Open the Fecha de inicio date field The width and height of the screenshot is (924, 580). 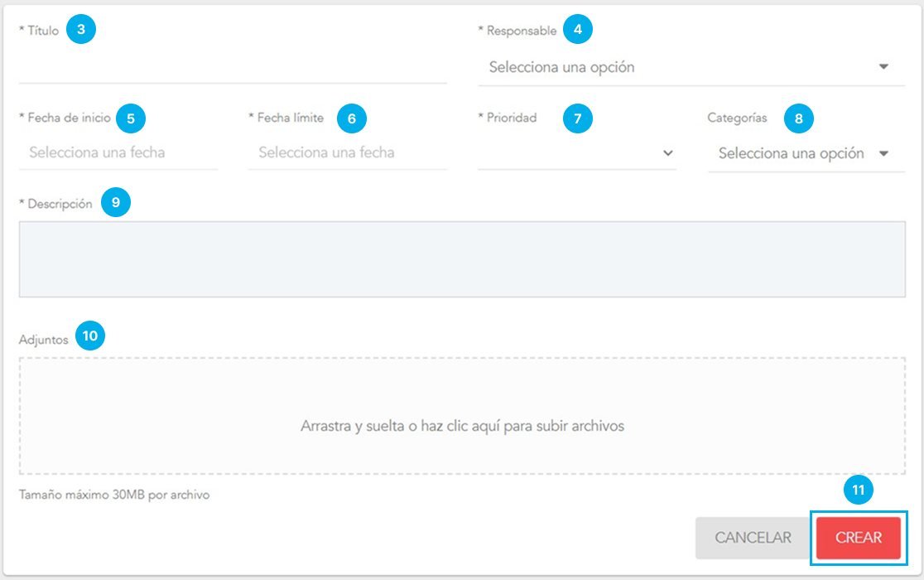point(118,152)
